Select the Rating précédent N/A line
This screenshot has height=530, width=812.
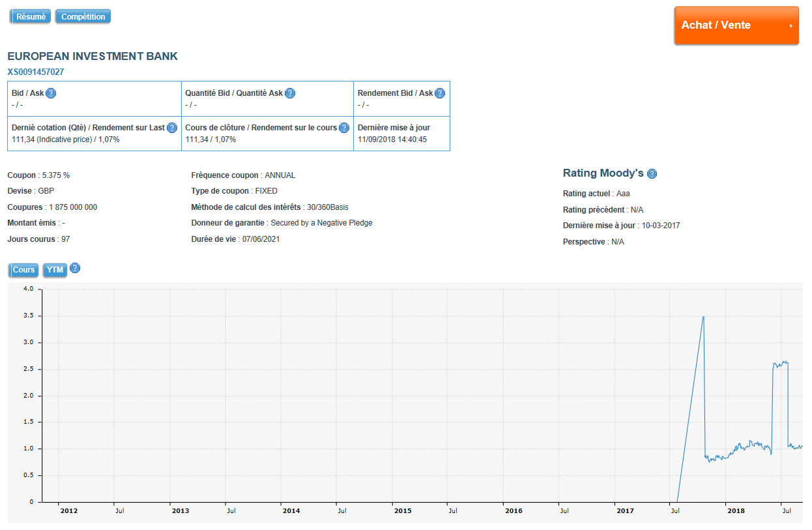pyautogui.click(x=603, y=210)
